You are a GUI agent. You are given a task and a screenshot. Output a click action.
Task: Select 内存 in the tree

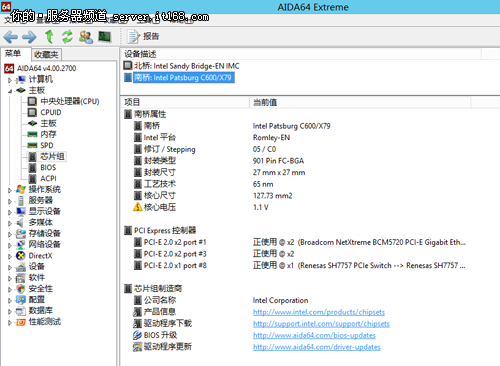click(48, 134)
